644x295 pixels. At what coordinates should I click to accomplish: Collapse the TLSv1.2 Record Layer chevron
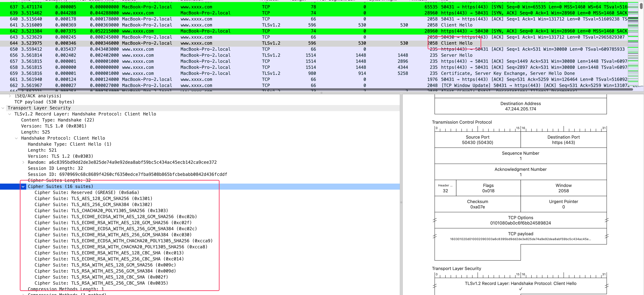pyautogui.click(x=10, y=114)
